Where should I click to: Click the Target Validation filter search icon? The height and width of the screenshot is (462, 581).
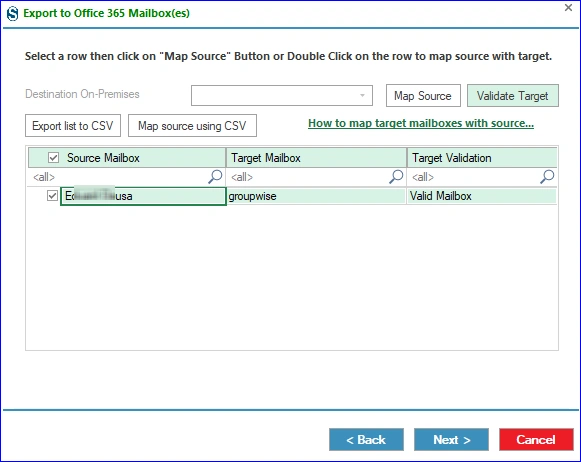[x=547, y=177]
